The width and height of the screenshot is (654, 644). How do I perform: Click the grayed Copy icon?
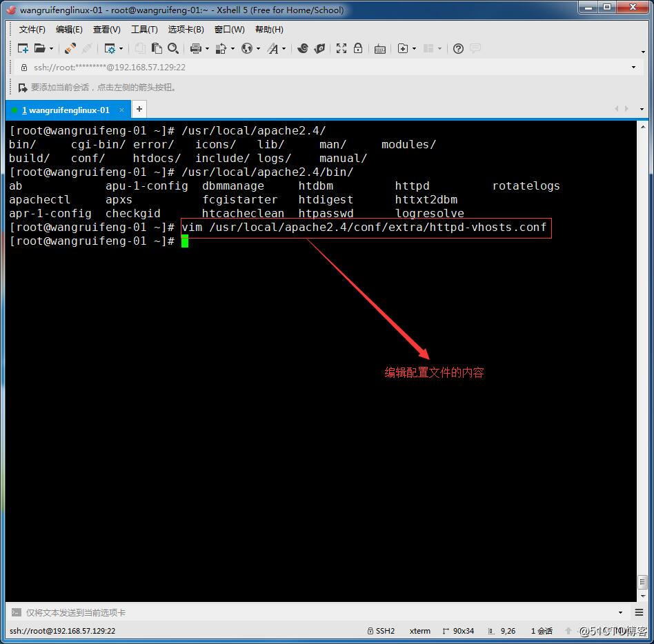coord(140,48)
